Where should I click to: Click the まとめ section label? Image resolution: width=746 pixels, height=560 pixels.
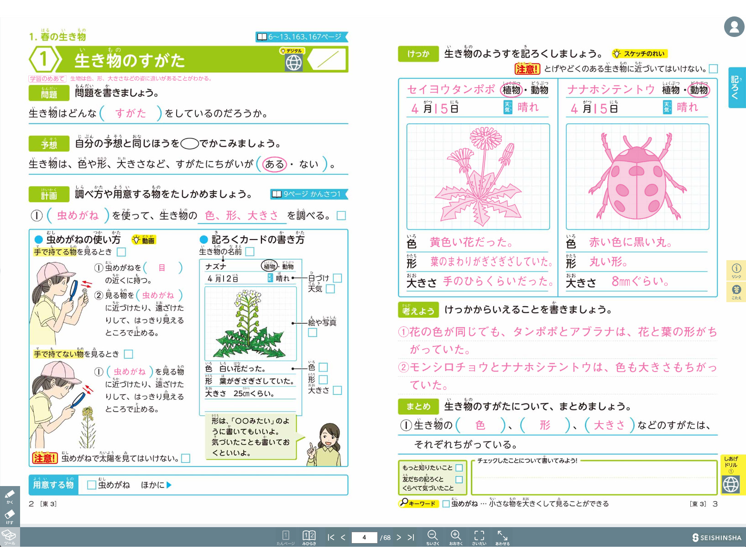click(x=418, y=406)
